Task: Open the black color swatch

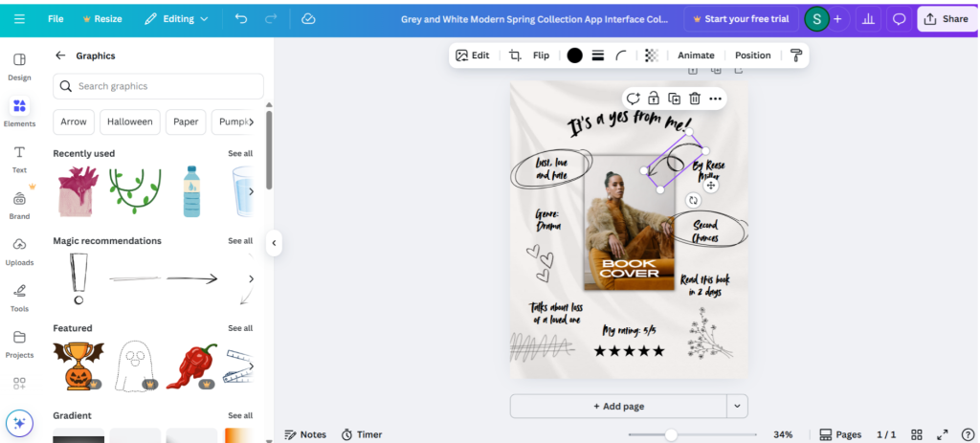Action: [574, 55]
